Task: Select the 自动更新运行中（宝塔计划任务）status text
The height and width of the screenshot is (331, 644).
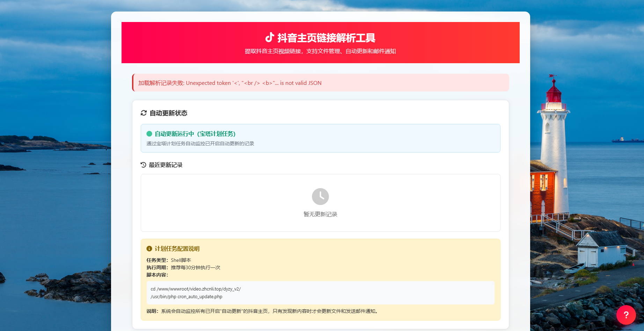Action: pos(194,134)
